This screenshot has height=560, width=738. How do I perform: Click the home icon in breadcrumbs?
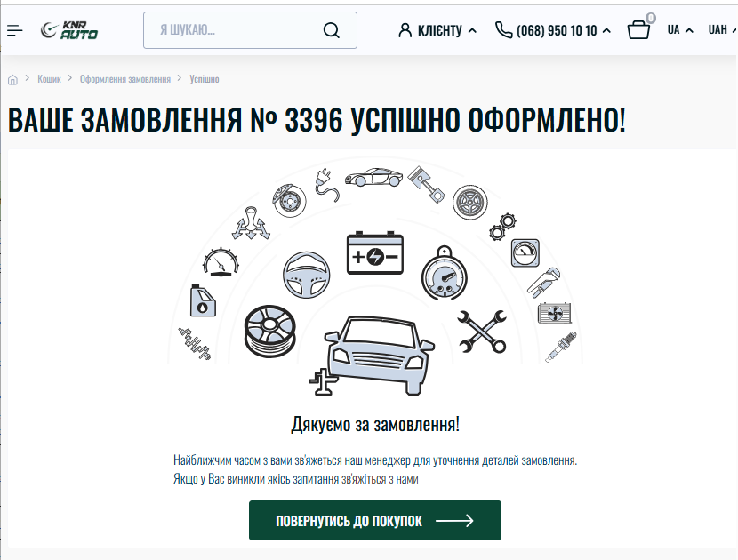(x=12, y=79)
